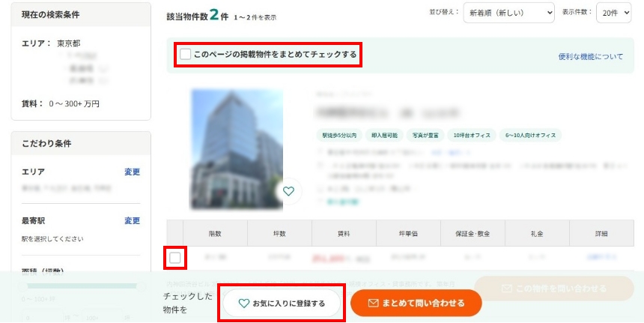The width and height of the screenshot is (644, 323).
Task: Click the 面積 range slider track
Action: [81, 286]
